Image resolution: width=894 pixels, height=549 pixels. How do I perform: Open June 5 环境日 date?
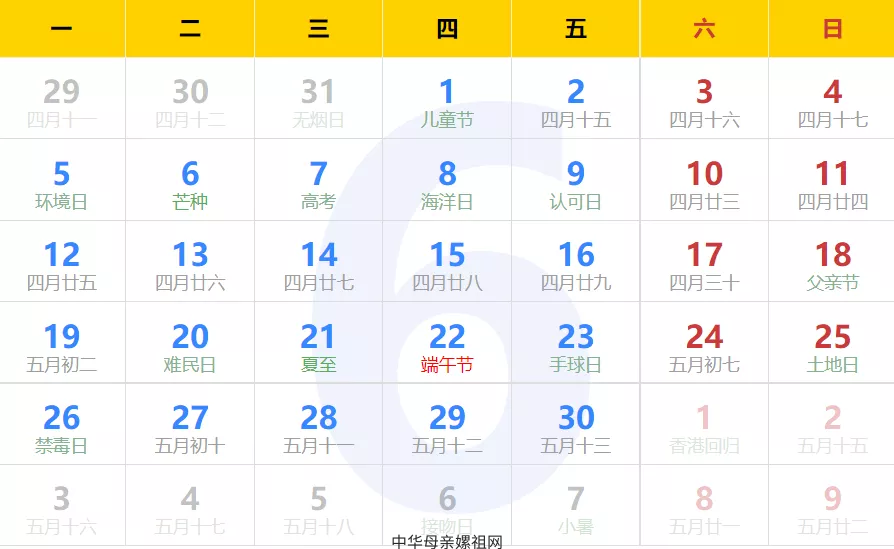point(62,180)
